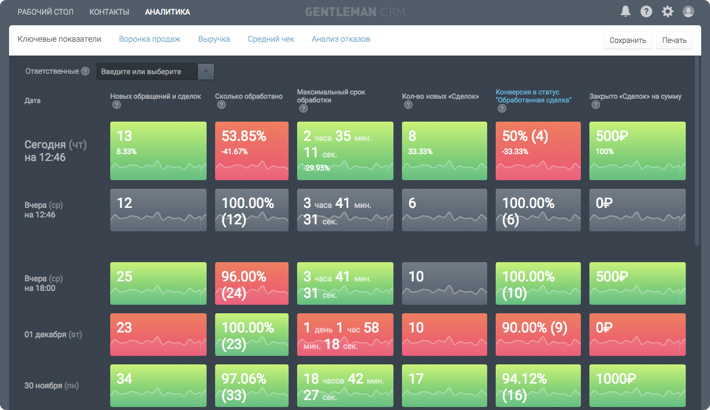Go to the Контакты menu item

108,12
